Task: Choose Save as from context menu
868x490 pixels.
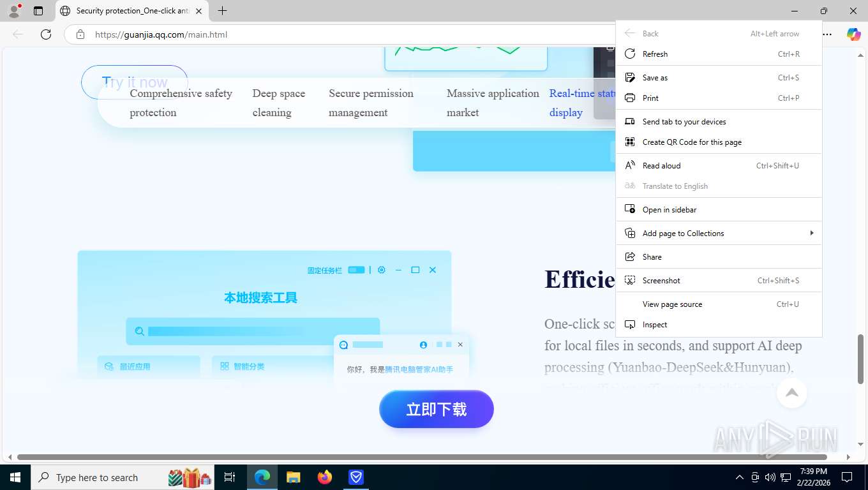Action: 719,78
